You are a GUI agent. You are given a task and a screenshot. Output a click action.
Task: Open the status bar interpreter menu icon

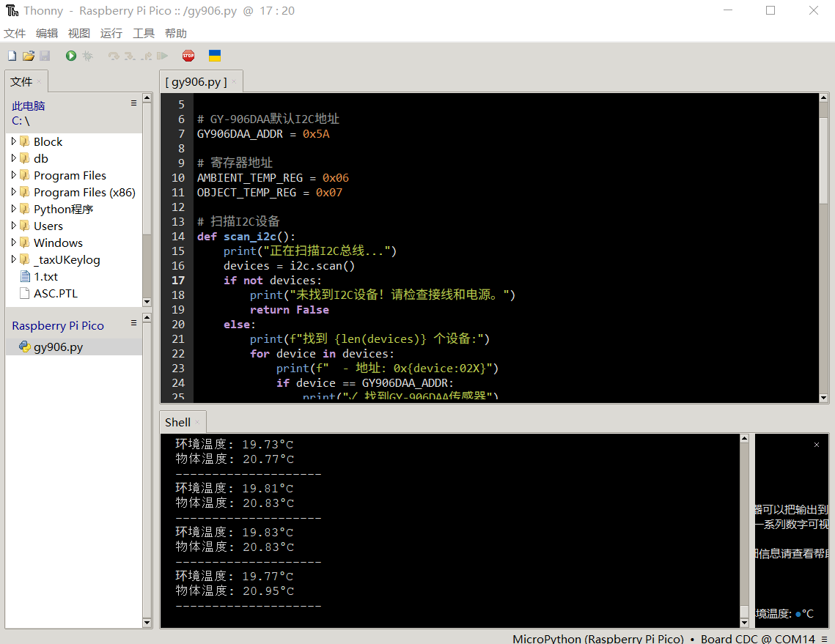[825, 639]
